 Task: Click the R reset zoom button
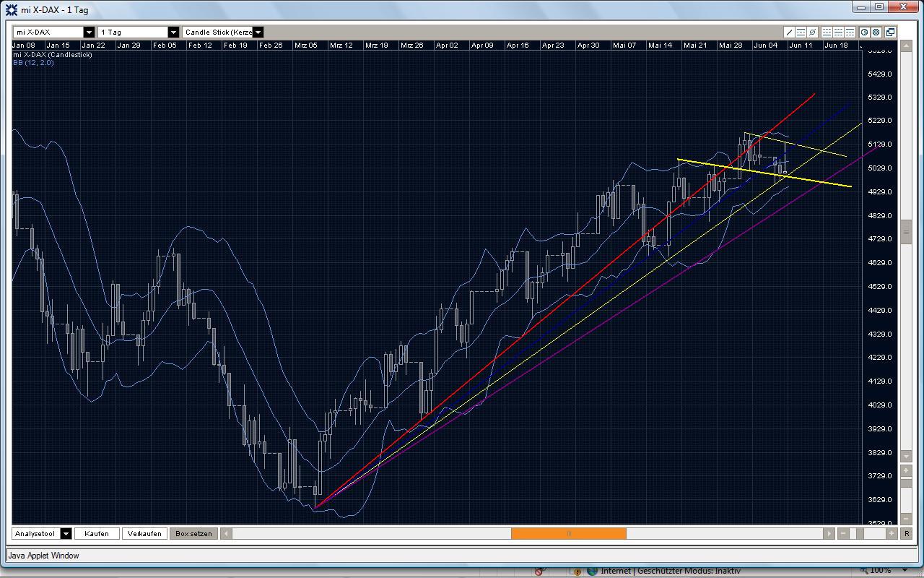coord(907,533)
